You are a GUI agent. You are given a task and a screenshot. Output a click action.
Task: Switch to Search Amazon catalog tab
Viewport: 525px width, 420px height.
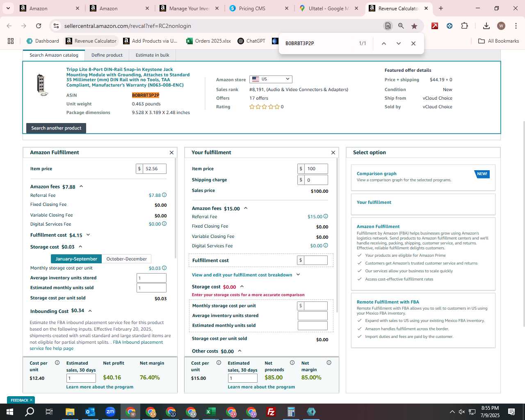(x=54, y=55)
